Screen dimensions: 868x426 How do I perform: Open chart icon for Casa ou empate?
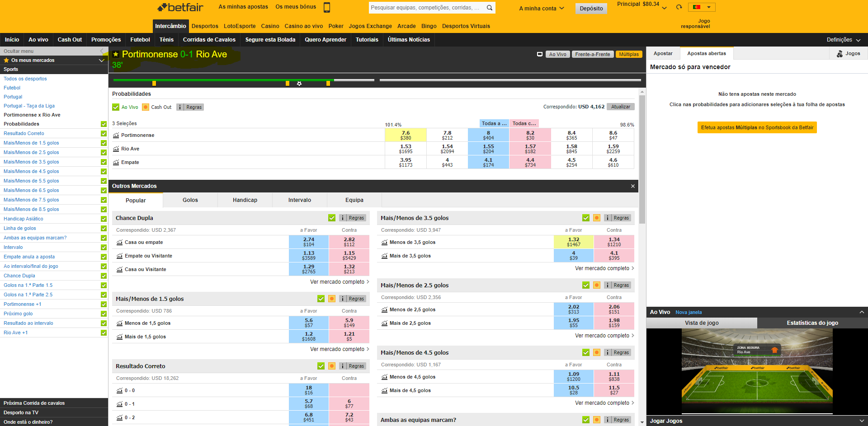click(x=119, y=242)
